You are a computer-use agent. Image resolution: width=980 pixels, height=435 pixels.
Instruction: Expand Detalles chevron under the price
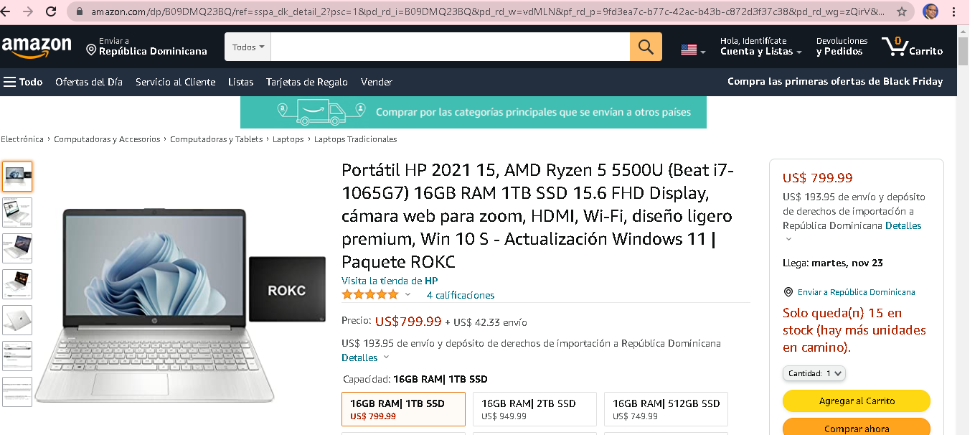386,357
